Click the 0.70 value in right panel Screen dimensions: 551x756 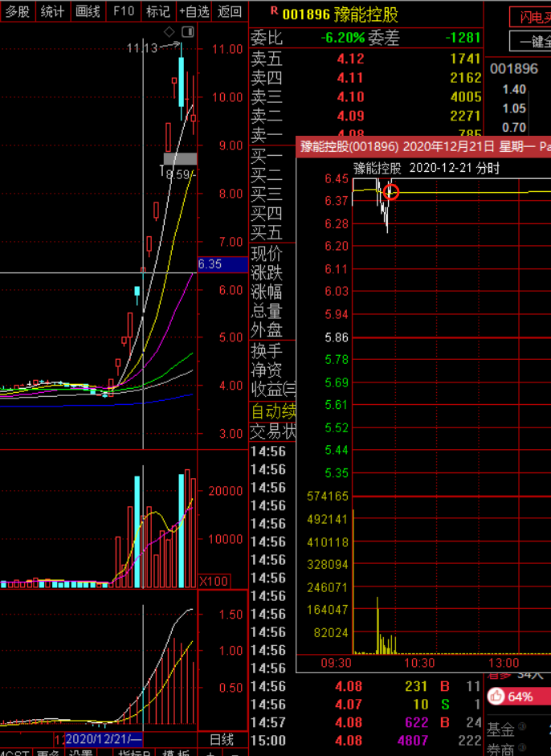[x=514, y=127]
